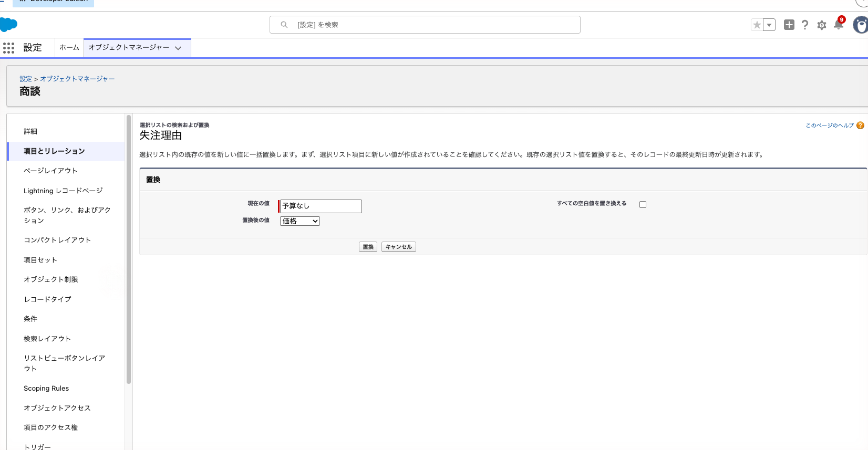Follow the 設定 breadcrumb link

click(x=26, y=79)
